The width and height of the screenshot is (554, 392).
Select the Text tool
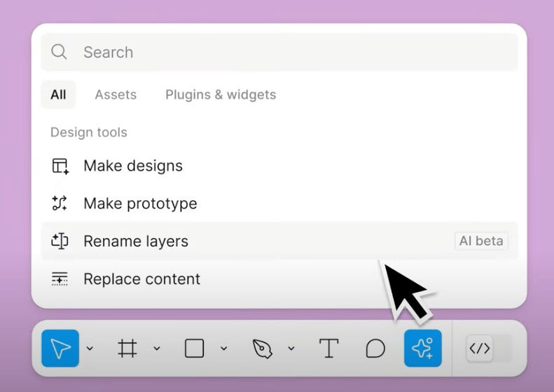329,348
